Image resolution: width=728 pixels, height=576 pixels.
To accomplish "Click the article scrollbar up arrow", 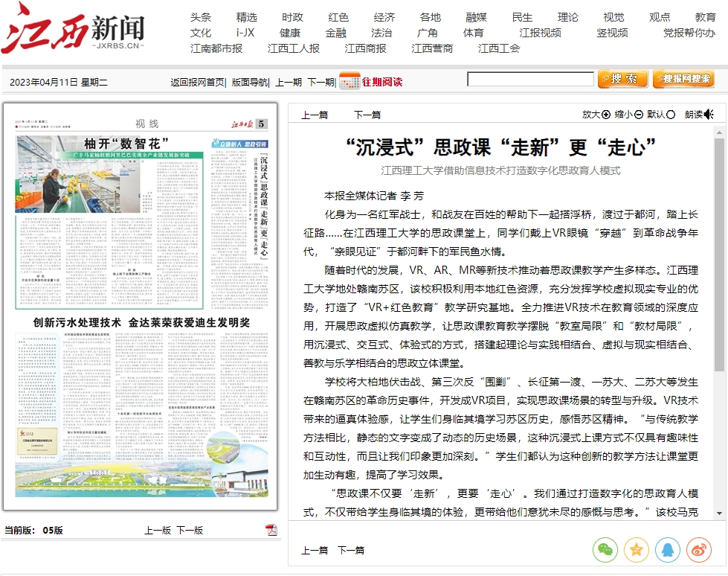I will click(x=719, y=132).
